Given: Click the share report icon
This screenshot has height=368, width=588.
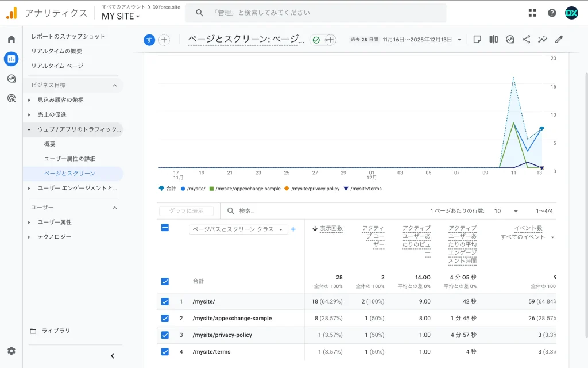Looking at the screenshot, I should coord(526,39).
